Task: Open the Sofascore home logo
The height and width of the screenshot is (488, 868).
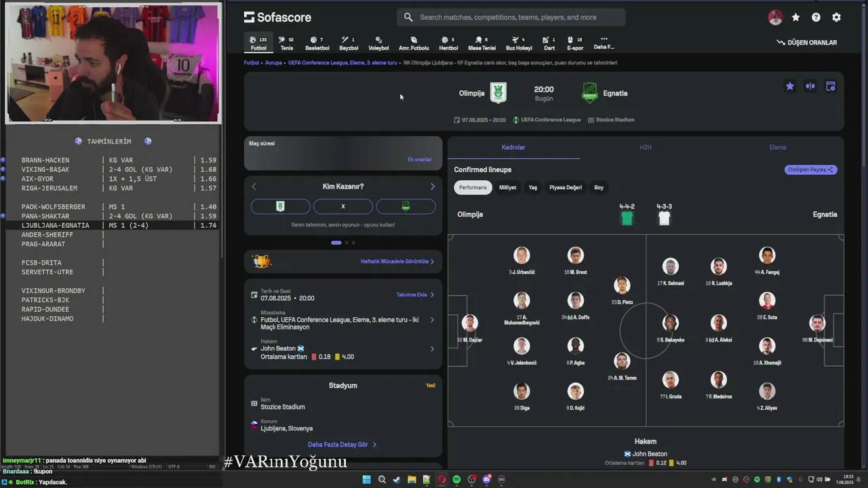Action: click(x=277, y=17)
